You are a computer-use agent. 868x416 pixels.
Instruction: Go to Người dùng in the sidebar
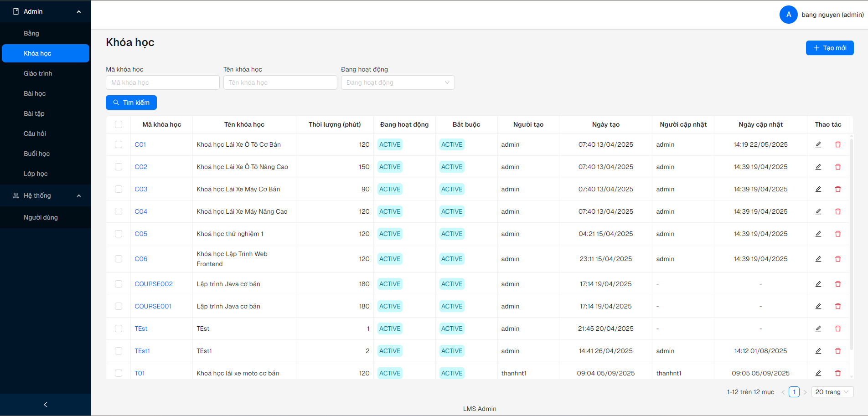coord(41,217)
